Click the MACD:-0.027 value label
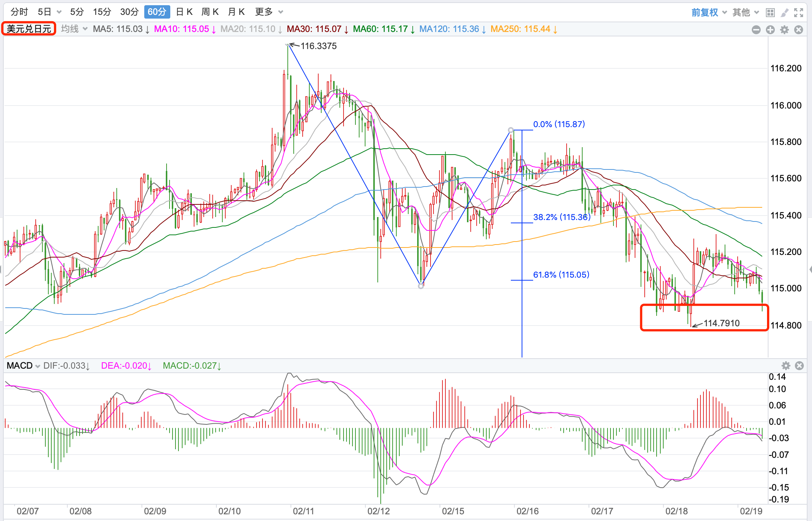The width and height of the screenshot is (812, 521). [x=192, y=366]
